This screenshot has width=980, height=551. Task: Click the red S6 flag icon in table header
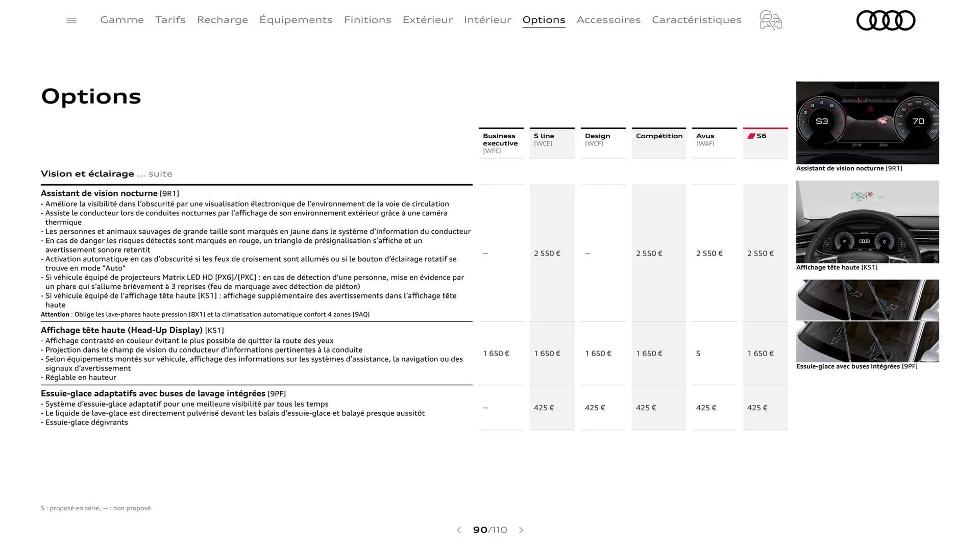751,135
